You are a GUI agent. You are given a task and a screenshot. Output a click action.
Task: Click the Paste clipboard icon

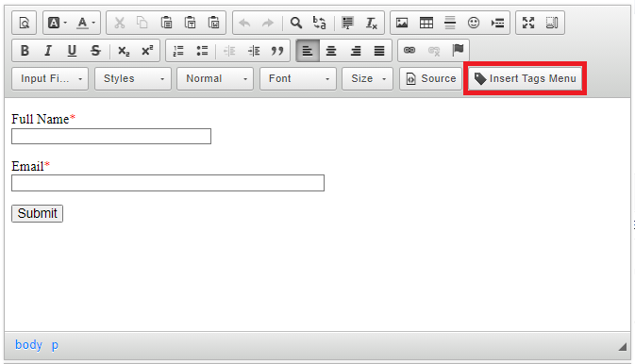tap(166, 23)
